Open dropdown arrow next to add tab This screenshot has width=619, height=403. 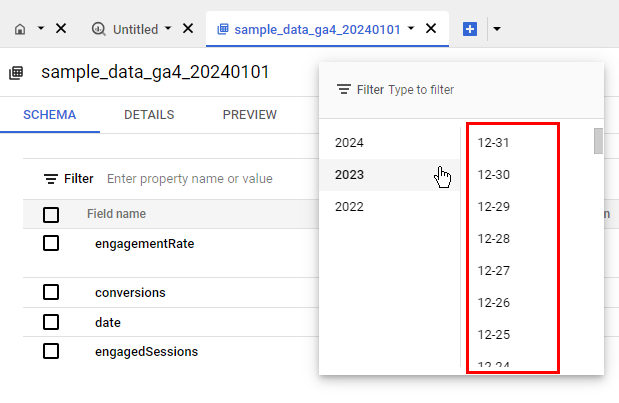coord(497,29)
